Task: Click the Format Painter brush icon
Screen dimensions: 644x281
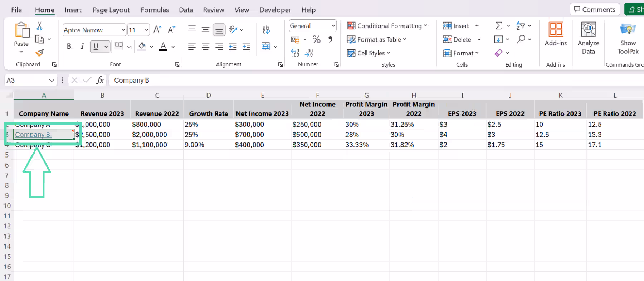Action: pyautogui.click(x=40, y=53)
